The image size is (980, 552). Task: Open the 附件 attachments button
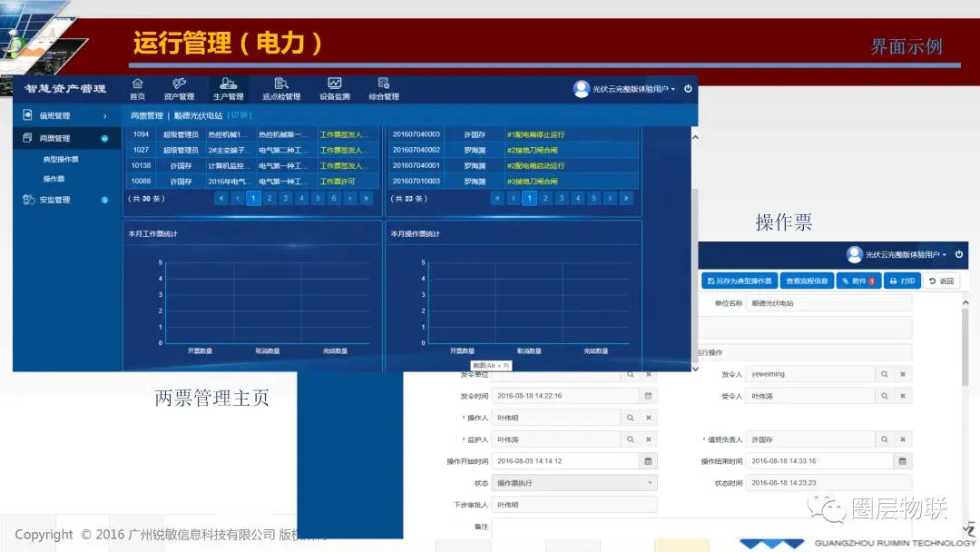pyautogui.click(x=858, y=281)
